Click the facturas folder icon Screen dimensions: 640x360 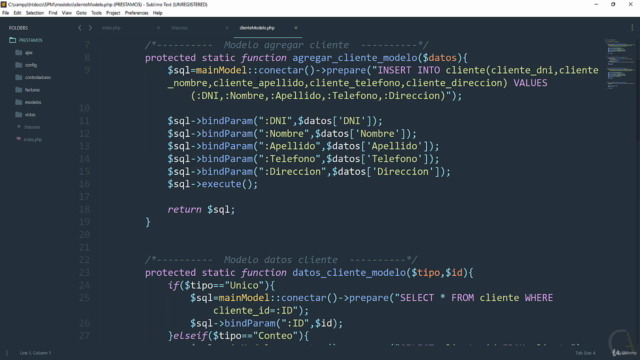pyautogui.click(x=18, y=89)
